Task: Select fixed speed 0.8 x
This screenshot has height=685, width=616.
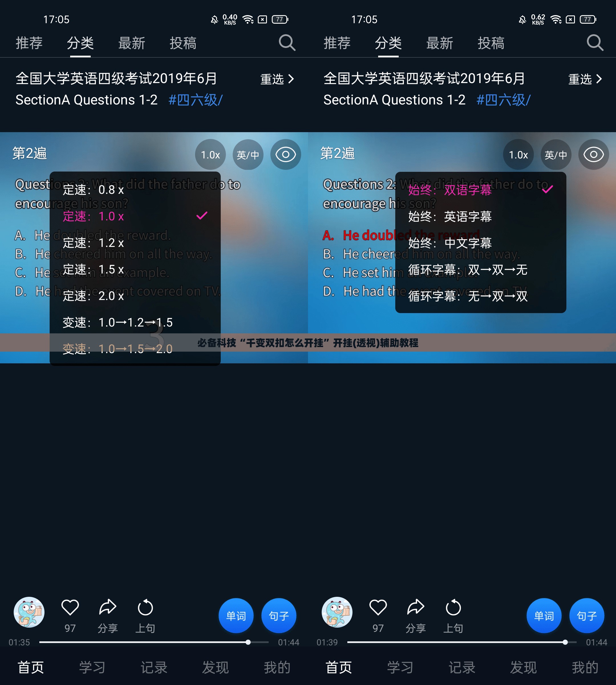Action: tap(135, 190)
